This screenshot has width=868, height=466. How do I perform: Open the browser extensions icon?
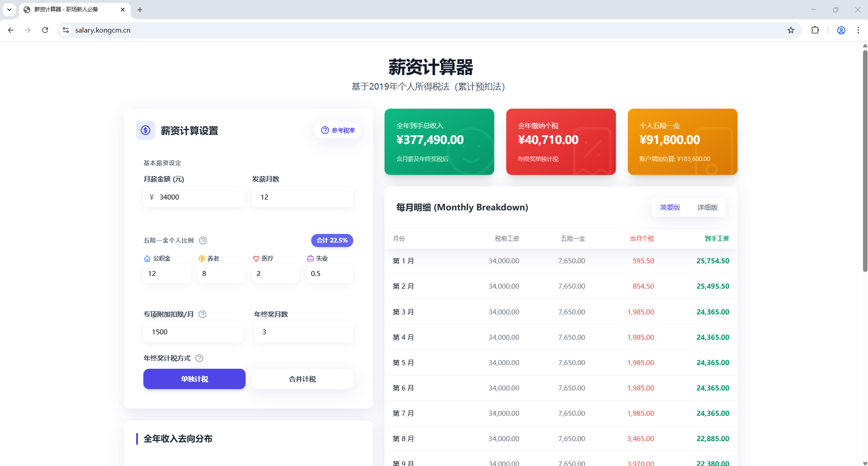pyautogui.click(x=815, y=30)
